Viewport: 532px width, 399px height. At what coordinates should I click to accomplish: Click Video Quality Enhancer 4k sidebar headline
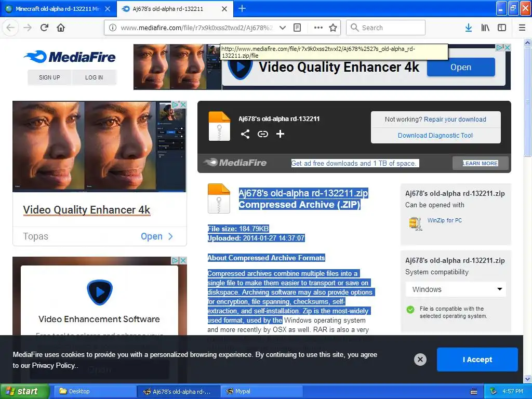coord(87,210)
